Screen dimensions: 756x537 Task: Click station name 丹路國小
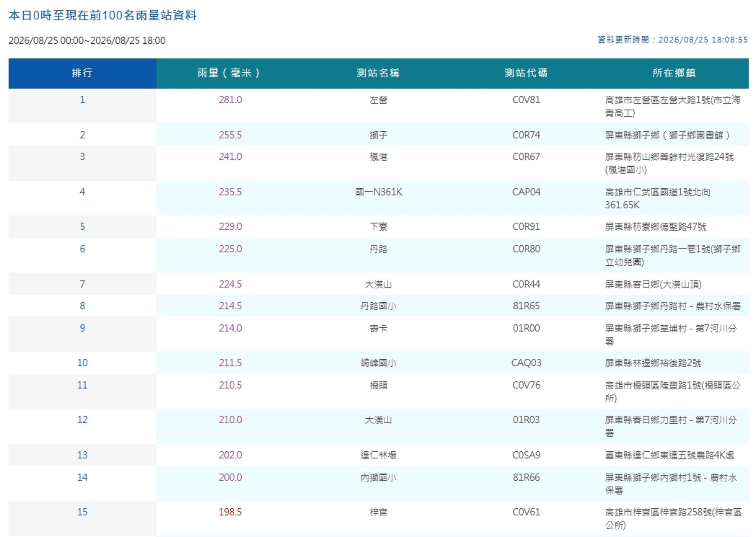tap(378, 306)
